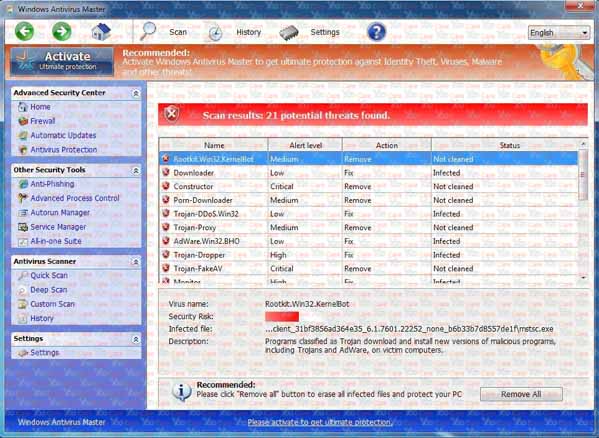Select the Porn-Downloader threat row
Screen dimensions: 599x438
pyautogui.click(x=369, y=200)
